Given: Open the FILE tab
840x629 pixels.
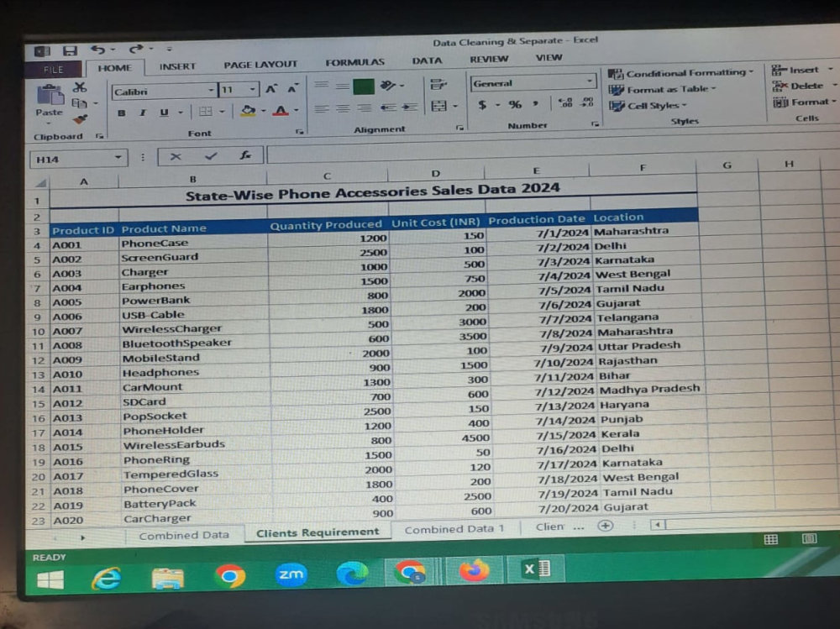Looking at the screenshot, I should pos(53,70).
